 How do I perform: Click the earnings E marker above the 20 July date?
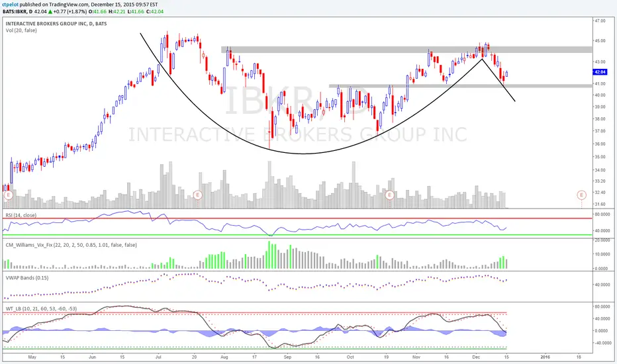pyautogui.click(x=197, y=195)
